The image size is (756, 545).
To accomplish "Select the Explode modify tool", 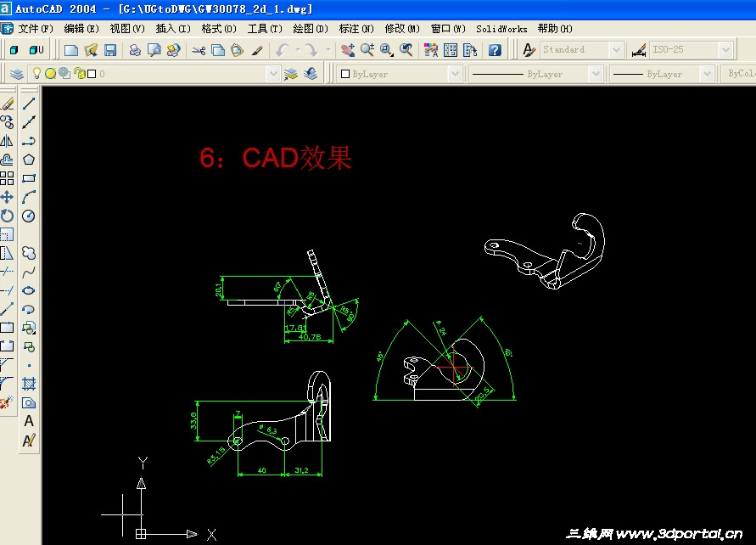I will pyautogui.click(x=6, y=402).
